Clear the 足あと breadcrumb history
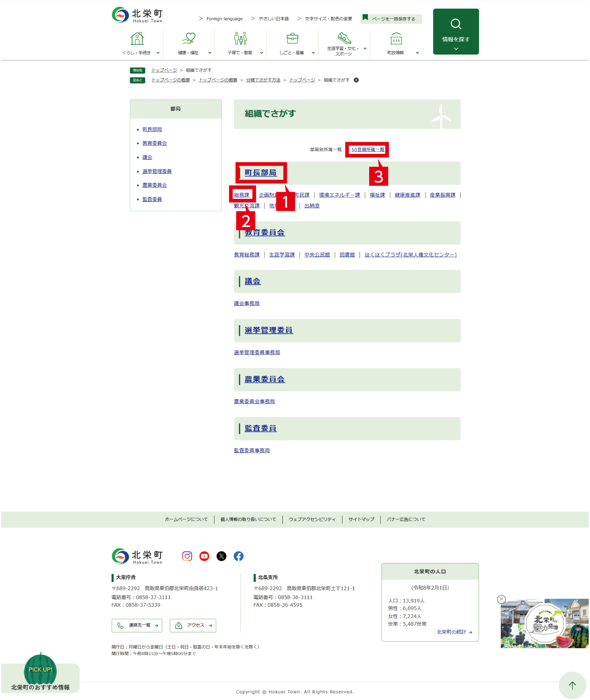This screenshot has width=590, height=700. [356, 80]
